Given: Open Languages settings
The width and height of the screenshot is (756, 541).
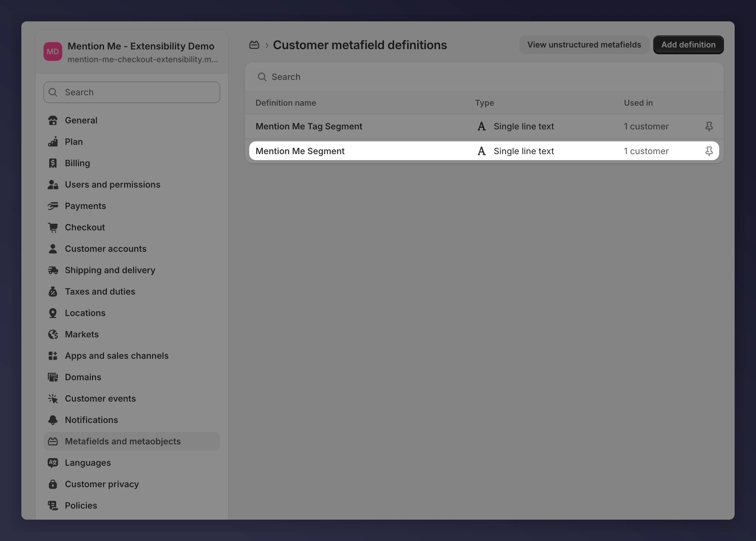Looking at the screenshot, I should point(132,463).
